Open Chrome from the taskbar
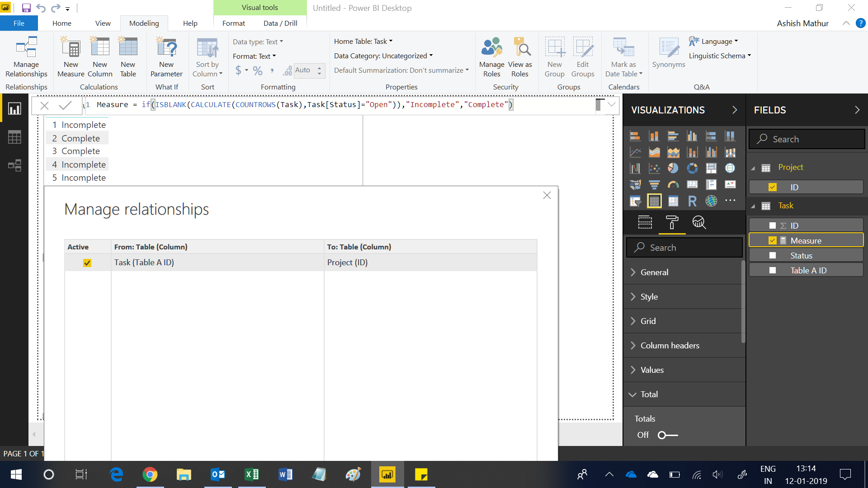Image resolution: width=868 pixels, height=488 pixels. coord(150,474)
